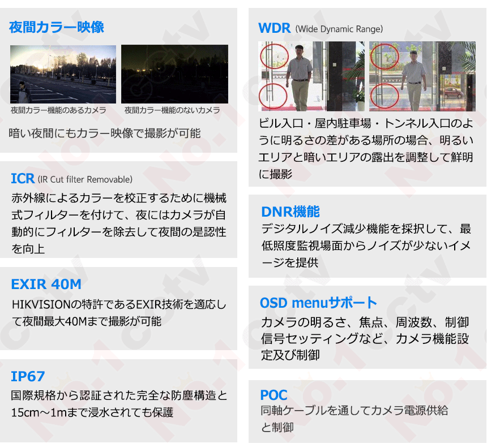This screenshot has height=448, width=487.
Task: Click the OSD menuサポート heading
Action: [318, 303]
